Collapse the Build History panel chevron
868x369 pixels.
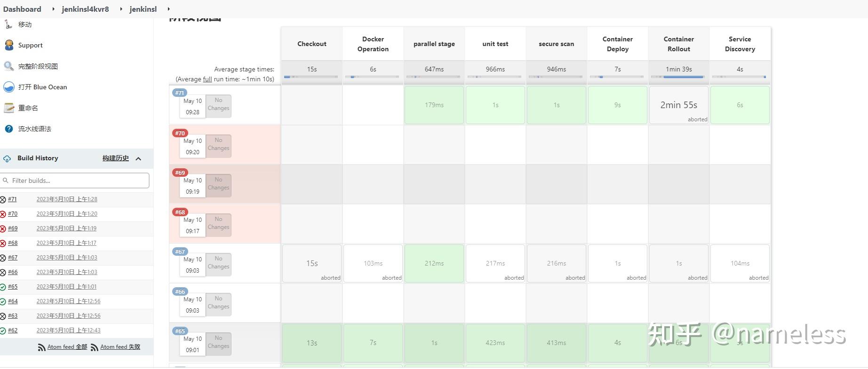tap(138, 158)
